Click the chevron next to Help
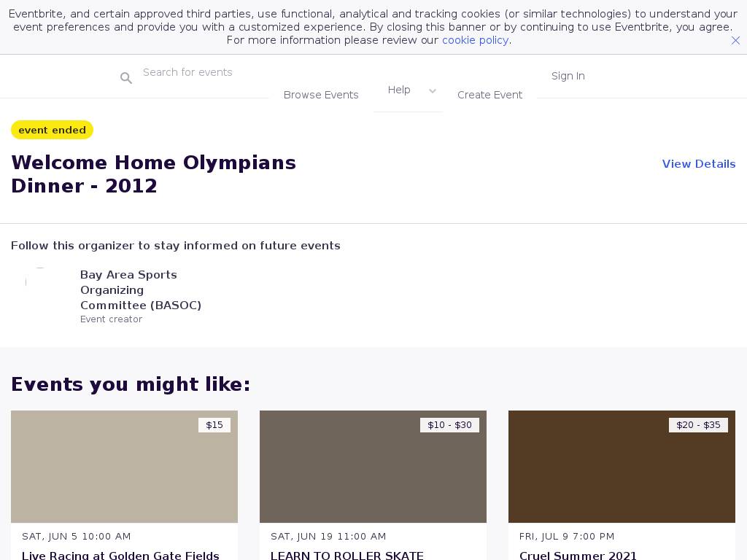747x560 pixels. [x=433, y=91]
